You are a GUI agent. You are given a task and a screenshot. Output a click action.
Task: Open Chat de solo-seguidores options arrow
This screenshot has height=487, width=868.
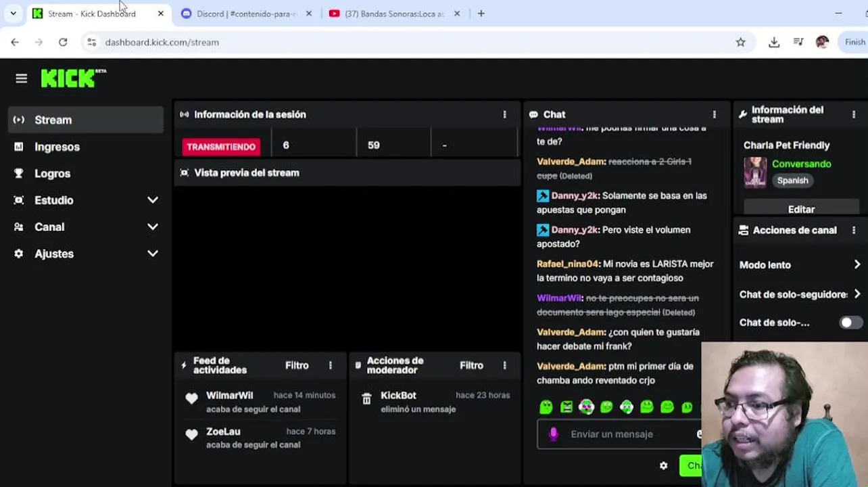pyautogui.click(x=857, y=294)
